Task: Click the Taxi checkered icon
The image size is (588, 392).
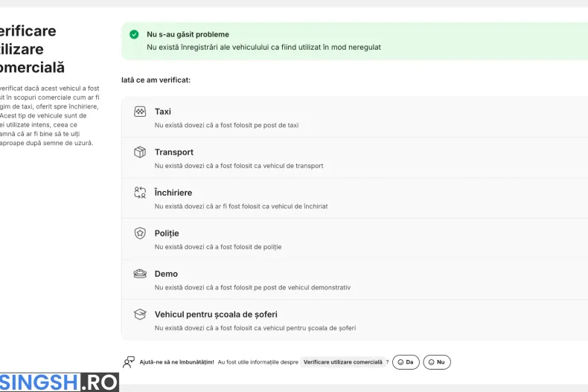Action: [x=140, y=112]
